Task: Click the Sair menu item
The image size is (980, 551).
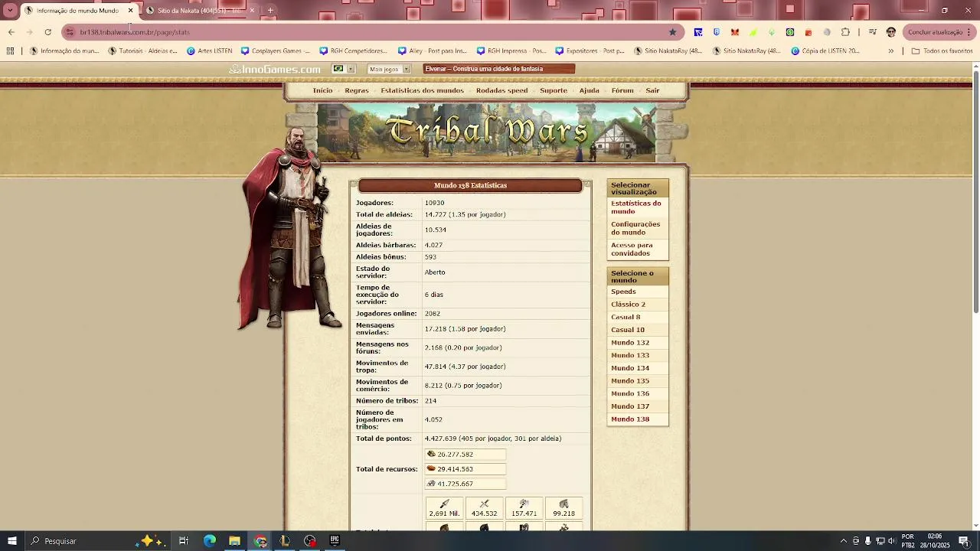Action: pyautogui.click(x=652, y=90)
